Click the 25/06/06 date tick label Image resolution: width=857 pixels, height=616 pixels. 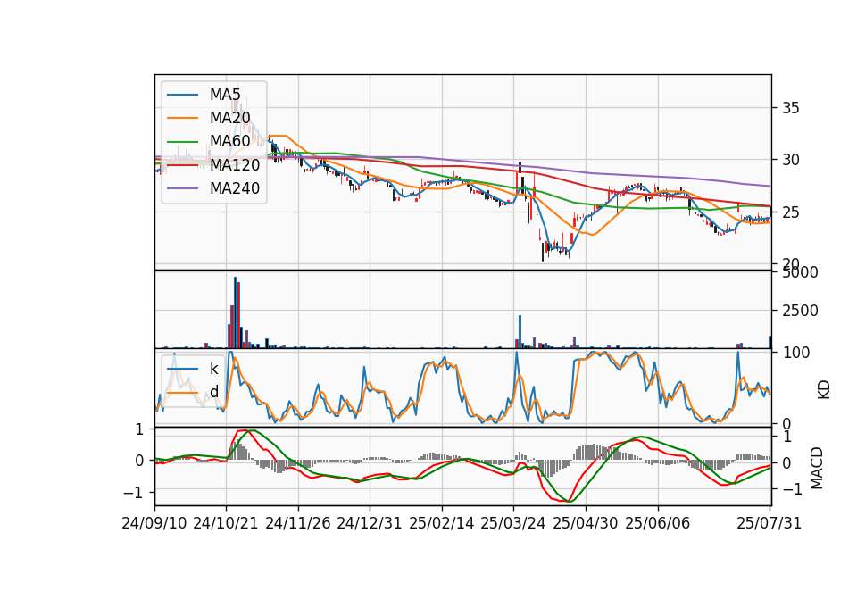(x=658, y=523)
